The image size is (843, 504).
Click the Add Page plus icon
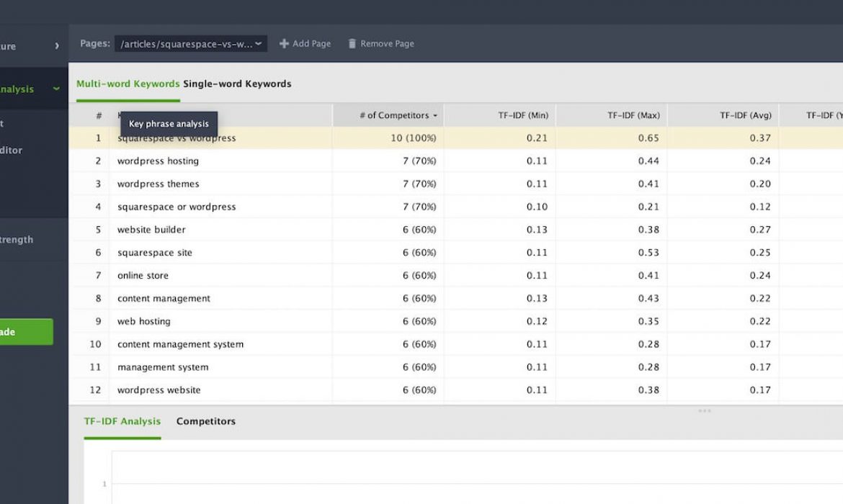pos(284,43)
